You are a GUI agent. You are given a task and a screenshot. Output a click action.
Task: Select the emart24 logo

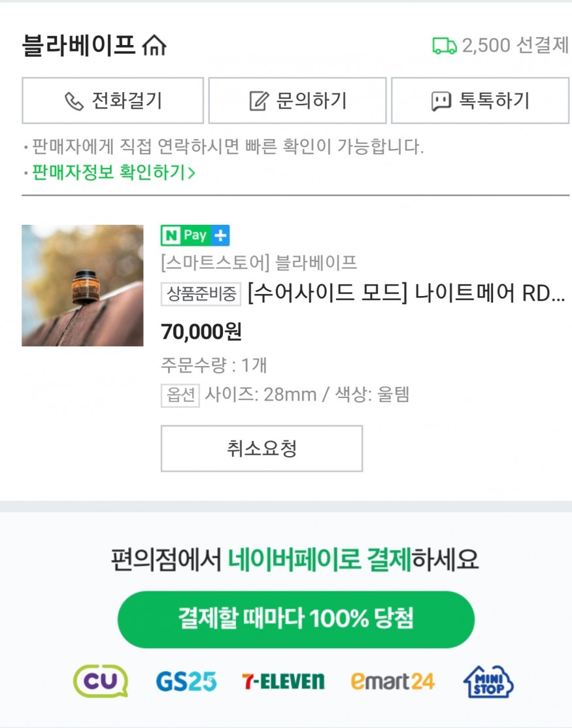(x=392, y=682)
